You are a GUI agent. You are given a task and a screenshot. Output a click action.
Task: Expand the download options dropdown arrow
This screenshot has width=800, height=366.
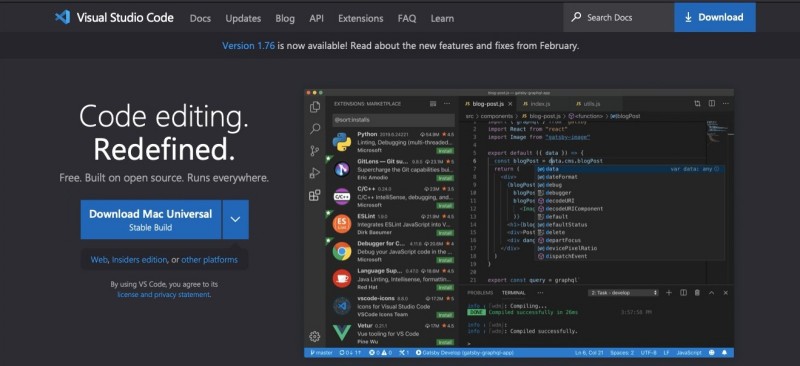[235, 219]
